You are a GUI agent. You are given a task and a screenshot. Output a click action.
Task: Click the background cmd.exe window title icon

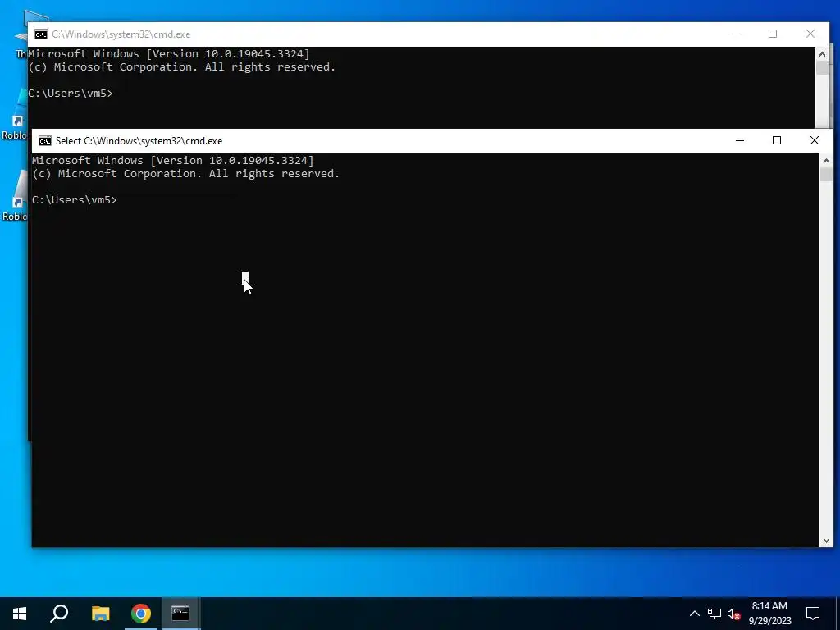(41, 34)
